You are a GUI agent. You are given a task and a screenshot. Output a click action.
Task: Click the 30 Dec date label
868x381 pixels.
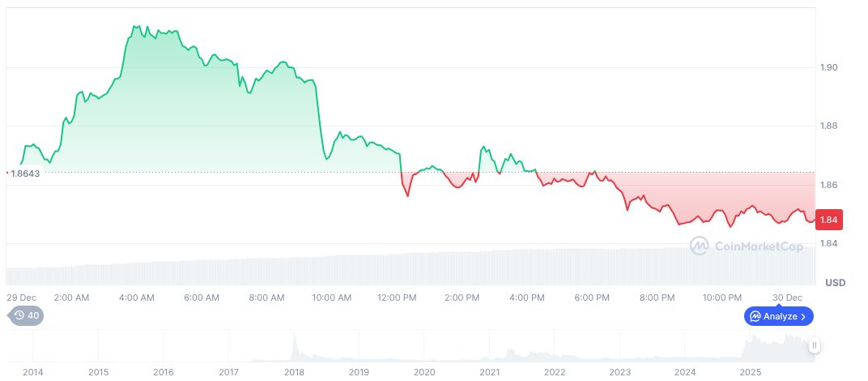click(x=787, y=298)
